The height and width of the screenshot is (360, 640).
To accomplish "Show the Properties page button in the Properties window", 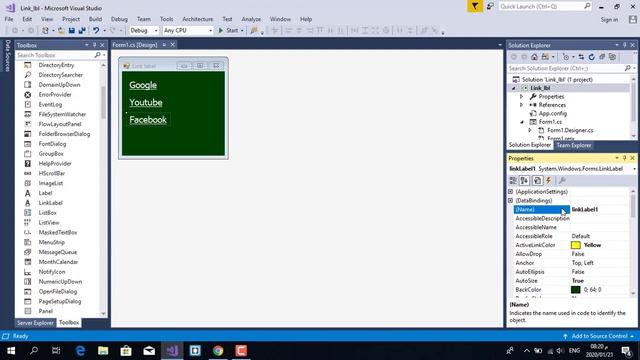I will point(537,180).
